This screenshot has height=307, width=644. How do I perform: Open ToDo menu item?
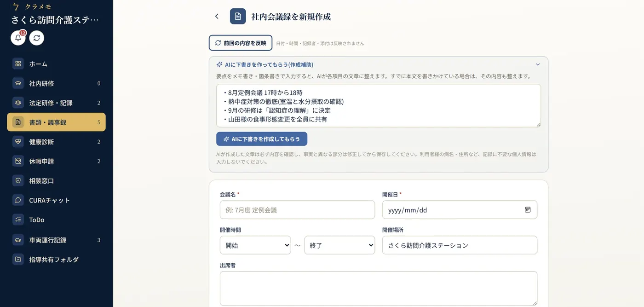[x=56, y=220]
